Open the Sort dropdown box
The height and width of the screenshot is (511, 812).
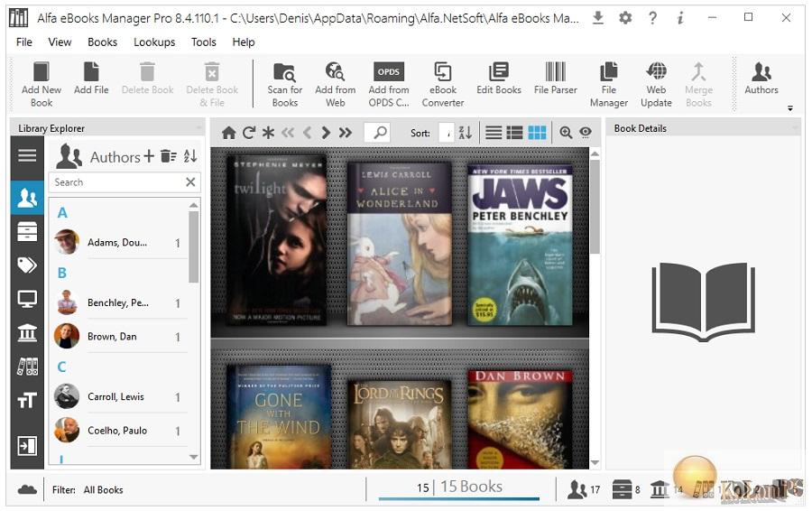point(447,133)
